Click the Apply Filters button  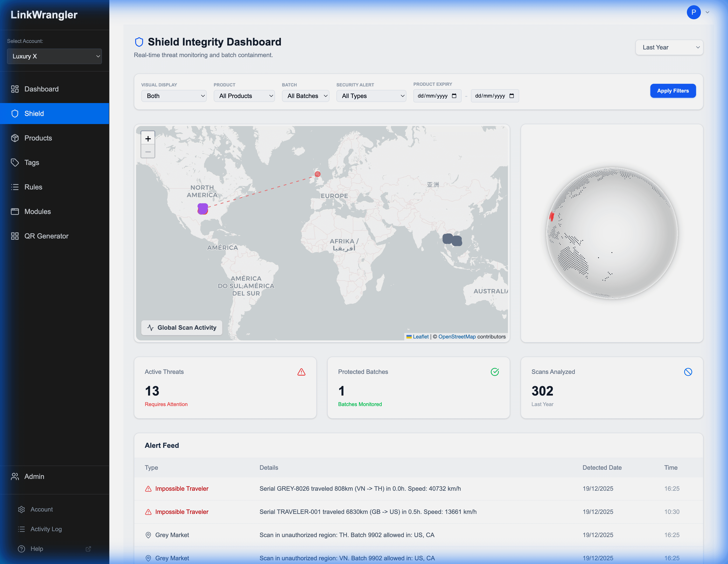[673, 91]
